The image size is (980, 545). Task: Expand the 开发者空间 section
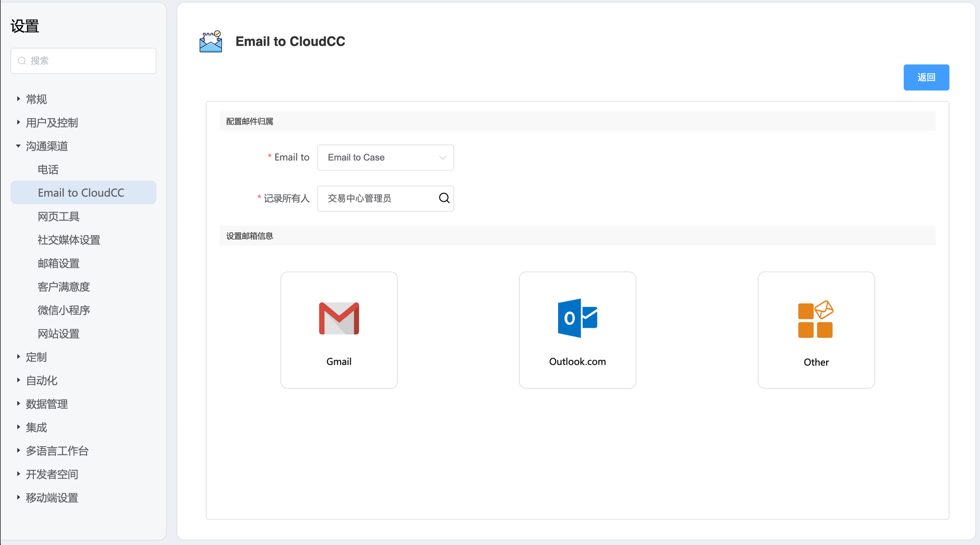click(x=51, y=474)
